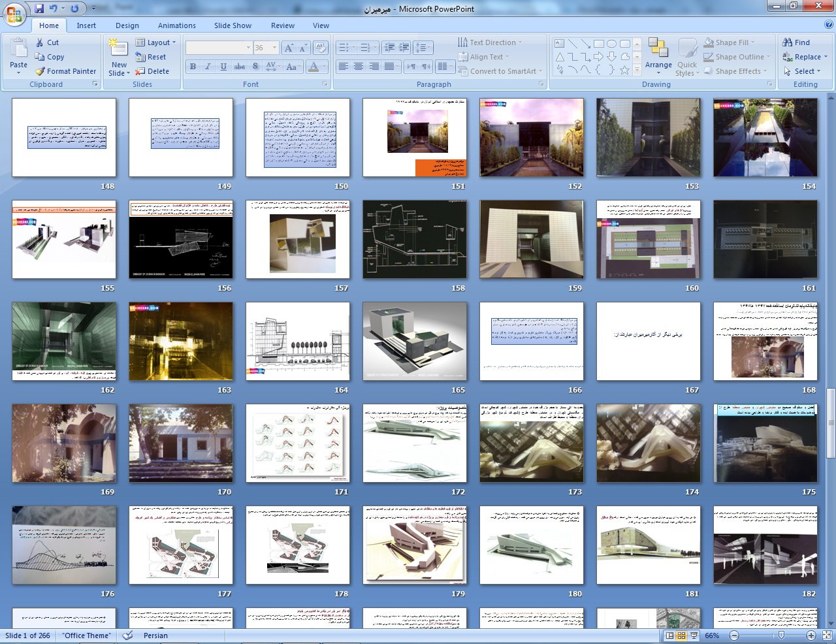This screenshot has height=644, width=836.
Task: Click the Persian language indicator
Action: (155, 636)
